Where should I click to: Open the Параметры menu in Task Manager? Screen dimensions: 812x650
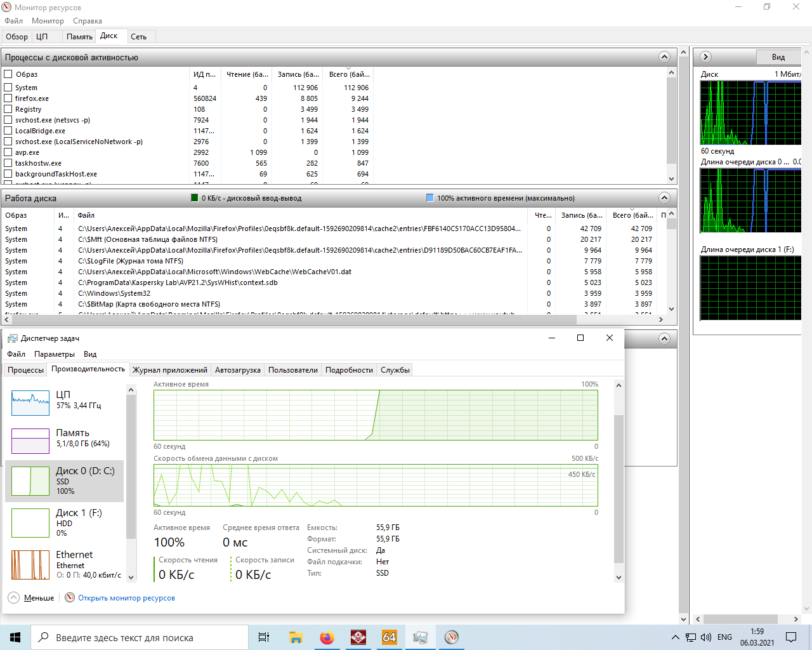[x=55, y=354]
